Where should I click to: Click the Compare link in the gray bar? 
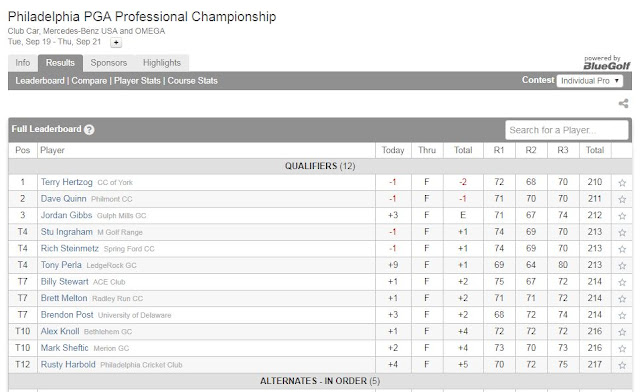89,81
